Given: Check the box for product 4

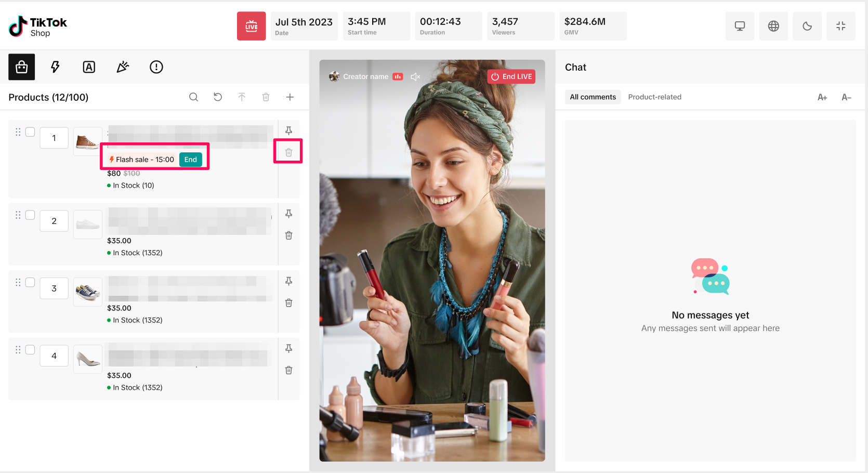Looking at the screenshot, I should pyautogui.click(x=30, y=350).
